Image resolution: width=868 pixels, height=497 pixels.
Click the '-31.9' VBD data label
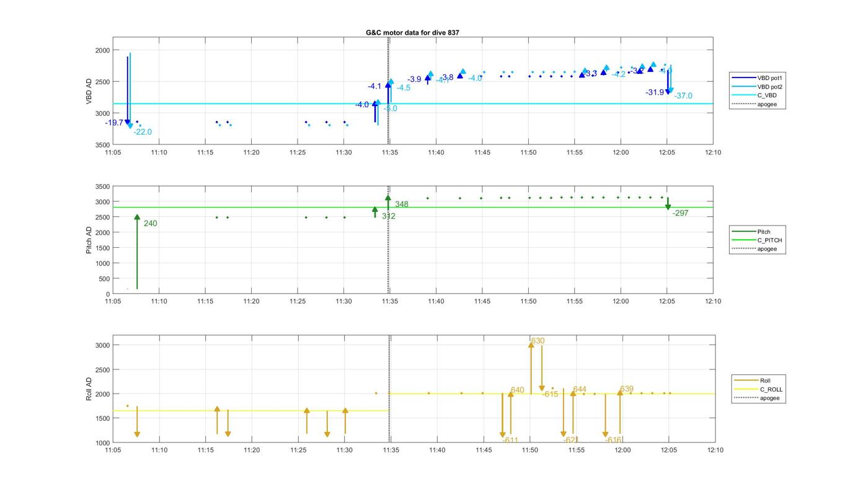(655, 92)
